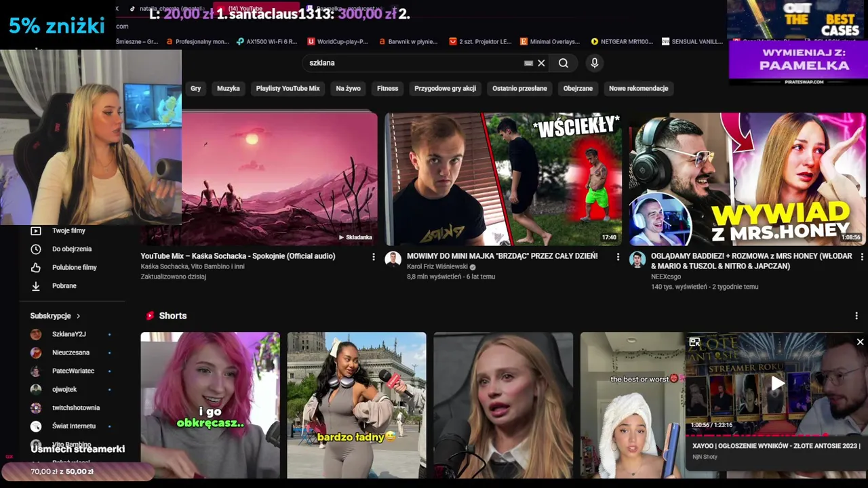The height and width of the screenshot is (488, 868).
Task: Click the 'Pobrane' download arrow icon
Action: pos(36,285)
